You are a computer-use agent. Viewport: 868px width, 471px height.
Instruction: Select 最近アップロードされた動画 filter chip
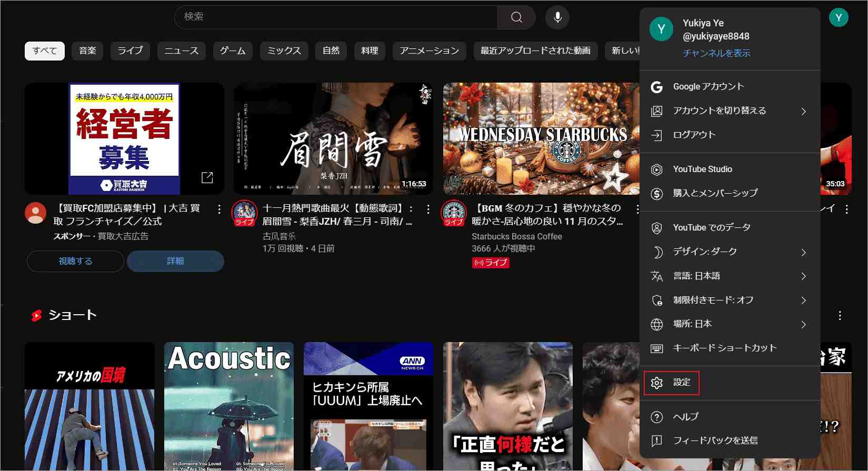click(535, 51)
